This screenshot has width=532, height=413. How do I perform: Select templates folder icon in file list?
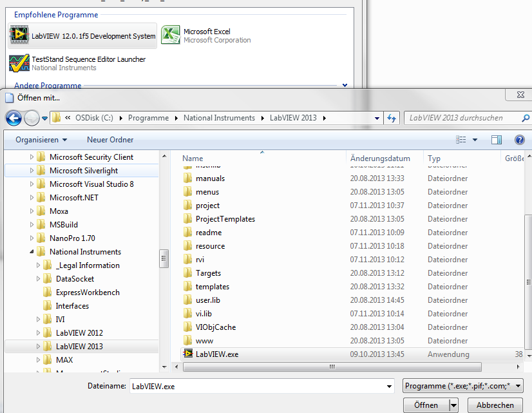point(187,287)
